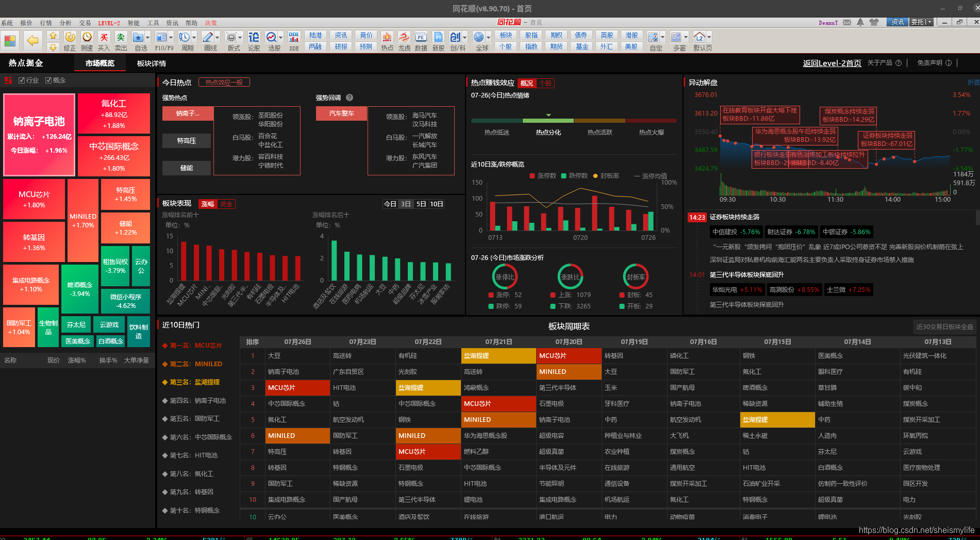This screenshot has height=540, width=980.
Task: Click the 数据 PE data icon
Action: tap(421, 37)
